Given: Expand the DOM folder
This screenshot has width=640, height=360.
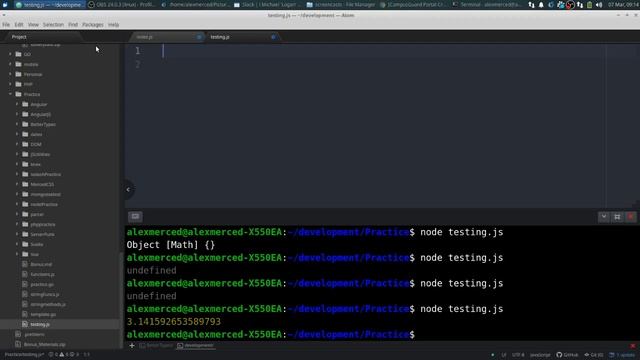Looking at the screenshot, I should (17, 144).
